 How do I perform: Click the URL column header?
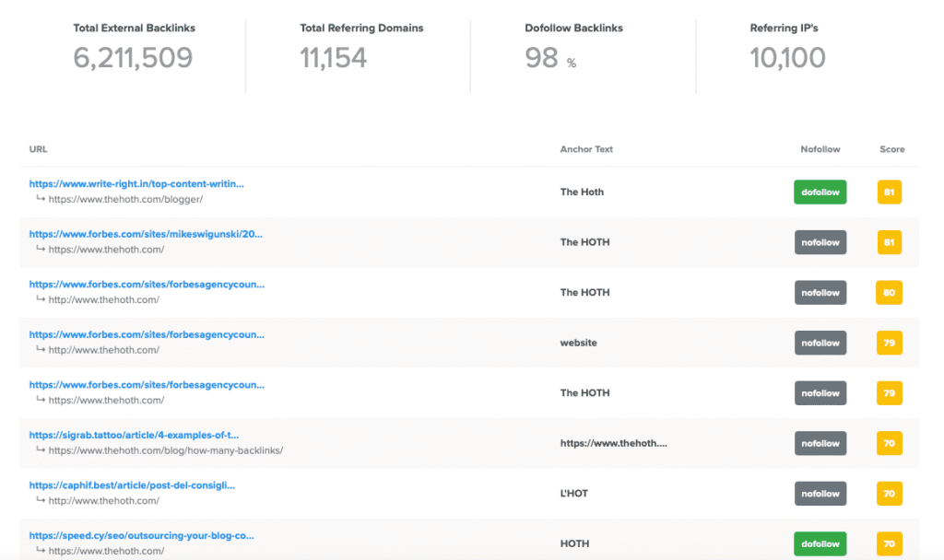tap(38, 149)
